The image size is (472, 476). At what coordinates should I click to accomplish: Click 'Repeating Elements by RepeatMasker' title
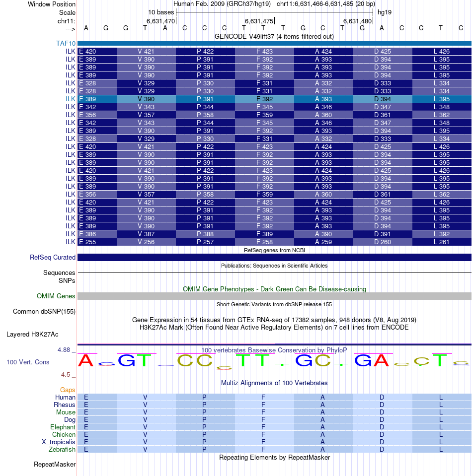pyautogui.click(x=274, y=458)
